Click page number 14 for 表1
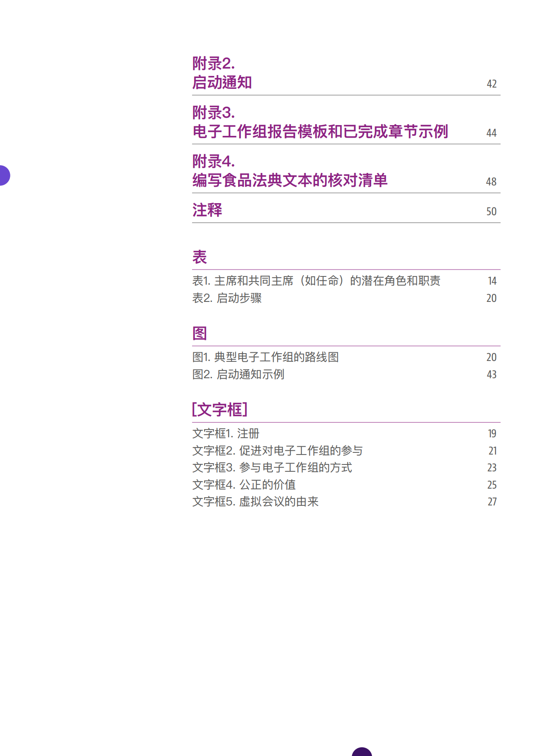The image size is (533, 756). pyautogui.click(x=492, y=281)
